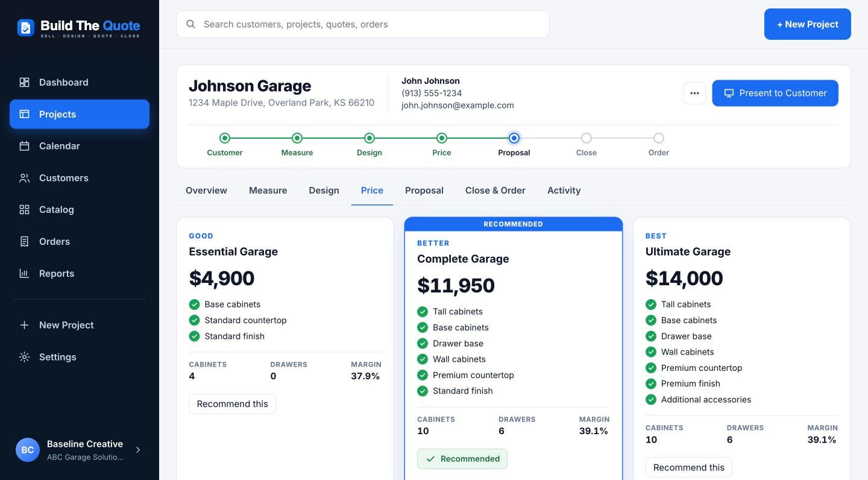The width and height of the screenshot is (868, 480).
Task: Click the (913) 555-1234 phone number
Action: [432, 93]
